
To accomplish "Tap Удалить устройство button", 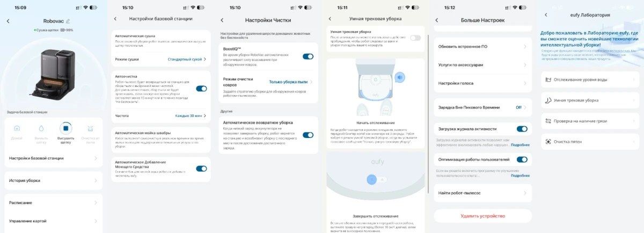I will (x=482, y=216).
